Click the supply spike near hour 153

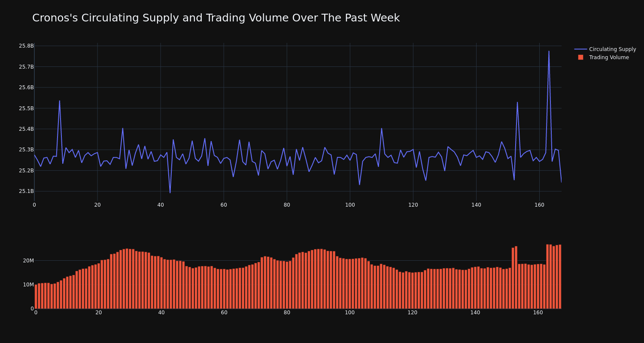(517, 102)
